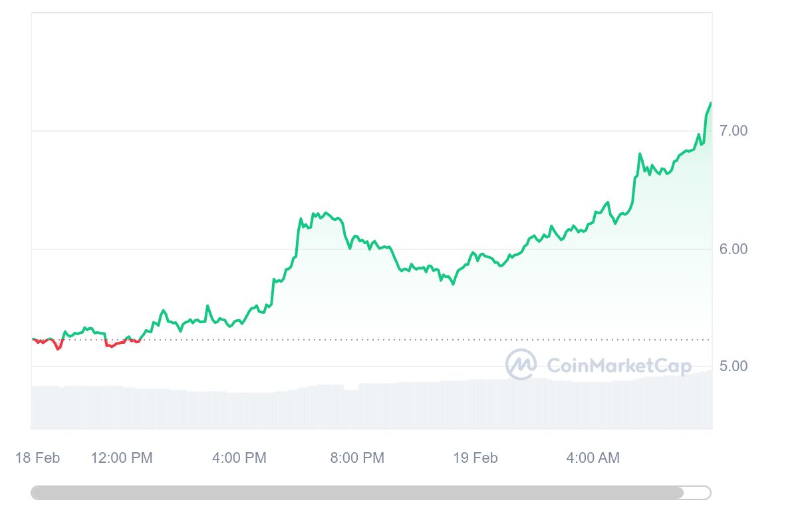Click the 18 Feb axis label

coord(38,458)
